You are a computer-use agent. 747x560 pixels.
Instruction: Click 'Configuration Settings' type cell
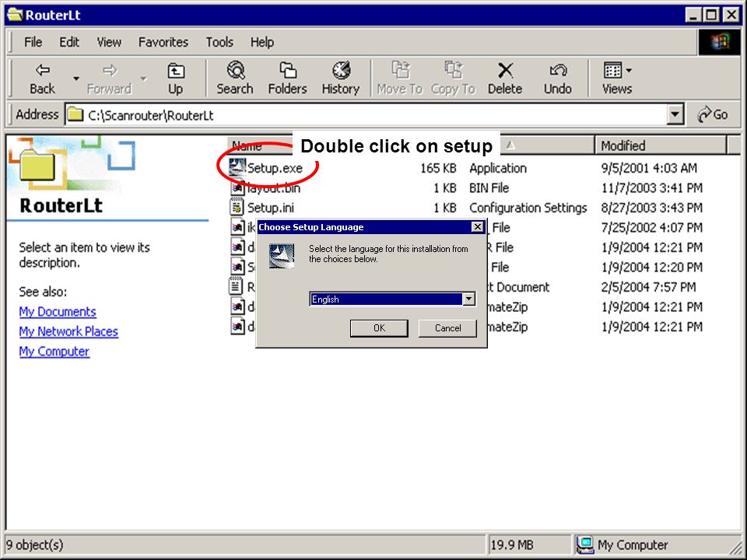click(x=528, y=208)
